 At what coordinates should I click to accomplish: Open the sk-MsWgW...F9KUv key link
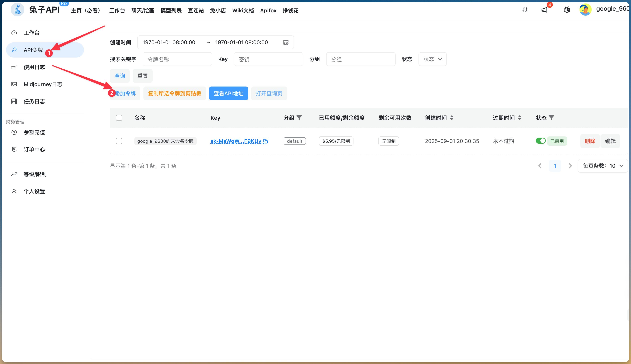point(235,141)
